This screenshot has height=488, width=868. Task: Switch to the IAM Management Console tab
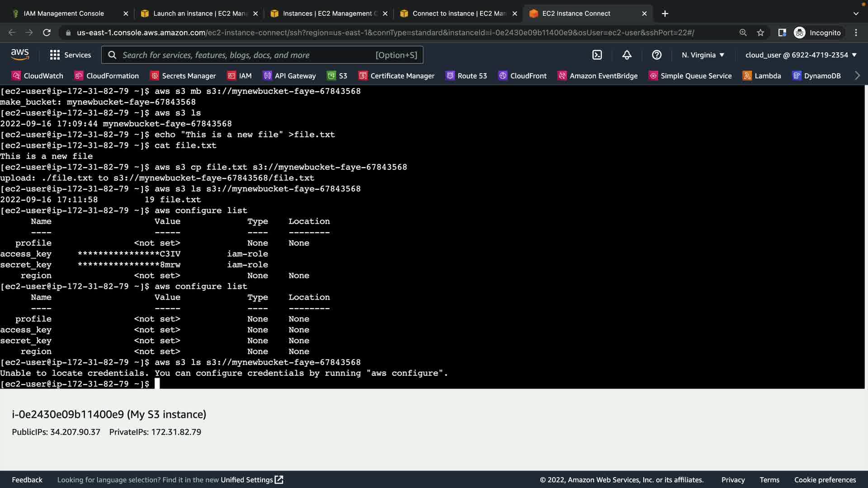pyautogui.click(x=64, y=14)
